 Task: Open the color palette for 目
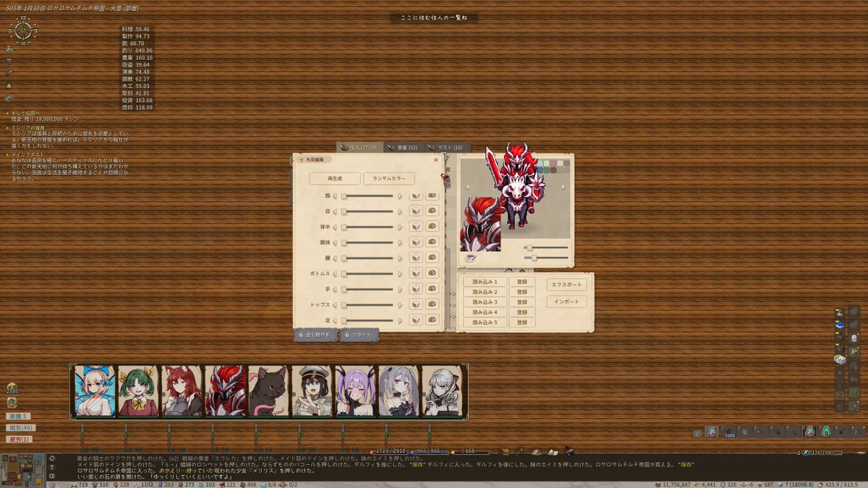pos(432,211)
